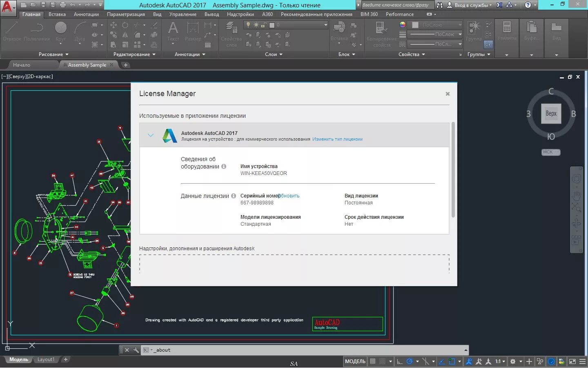Click the clean screen icon in status bar
The height and width of the screenshot is (368, 588).
572,361
